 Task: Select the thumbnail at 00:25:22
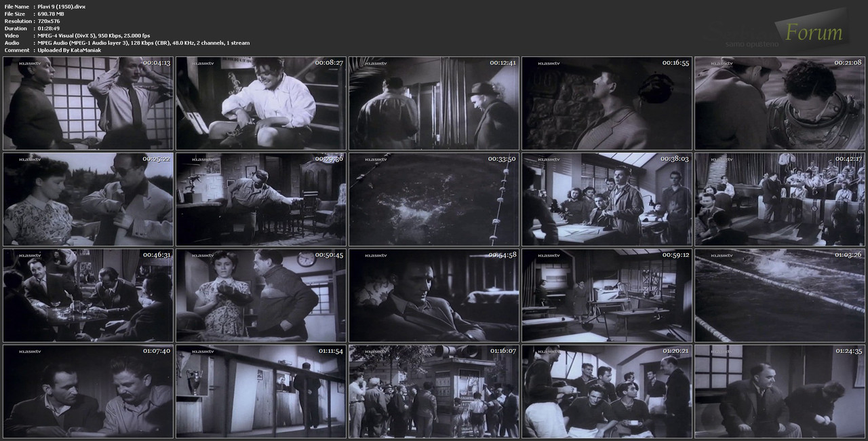pyautogui.click(x=88, y=199)
